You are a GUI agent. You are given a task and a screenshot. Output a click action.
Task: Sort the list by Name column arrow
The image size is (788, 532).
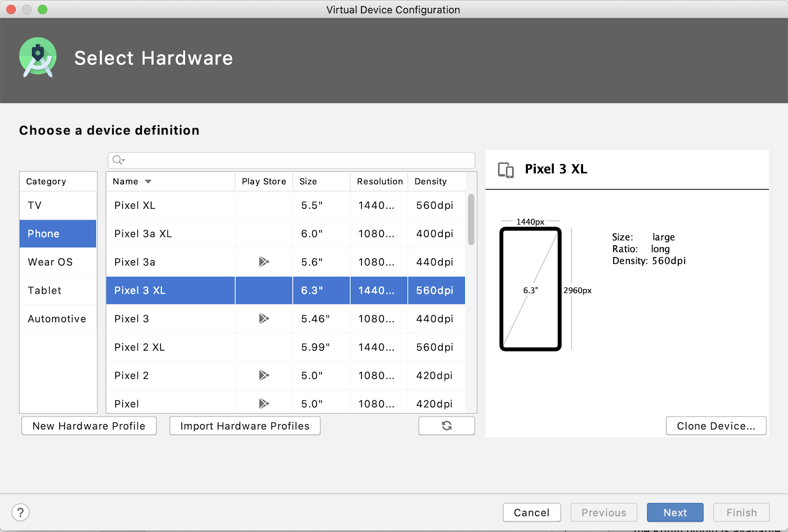pyautogui.click(x=148, y=182)
